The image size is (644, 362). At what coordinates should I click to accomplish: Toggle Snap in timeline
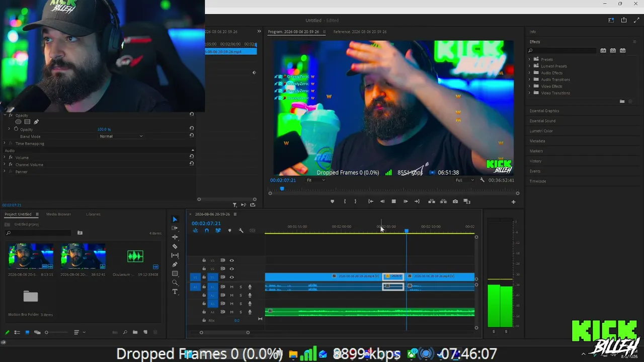206,231
